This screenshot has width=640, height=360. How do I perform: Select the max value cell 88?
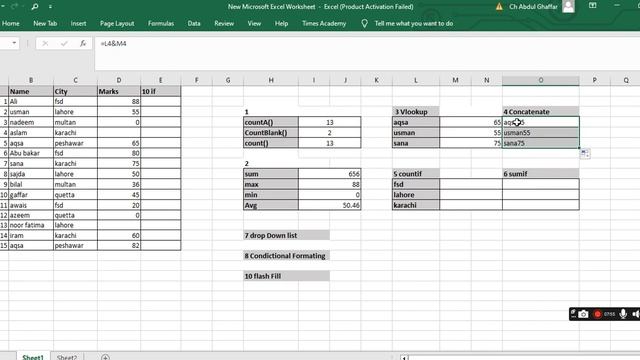[x=329, y=184]
